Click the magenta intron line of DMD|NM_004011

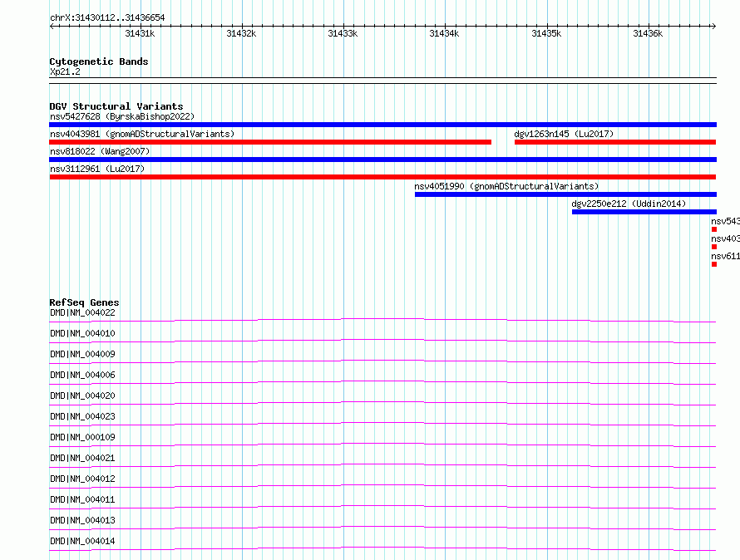point(382,506)
